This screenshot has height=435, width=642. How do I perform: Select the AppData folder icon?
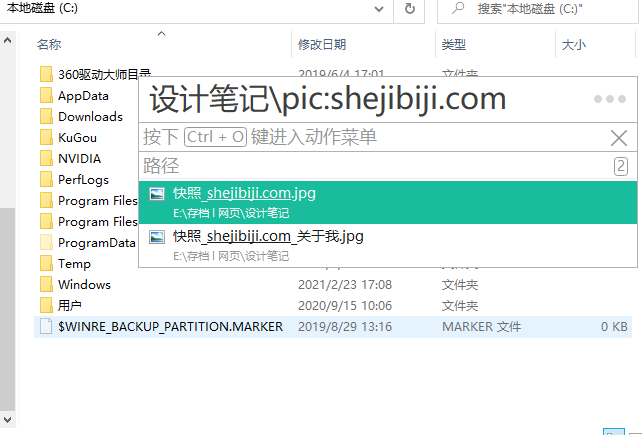(46, 95)
